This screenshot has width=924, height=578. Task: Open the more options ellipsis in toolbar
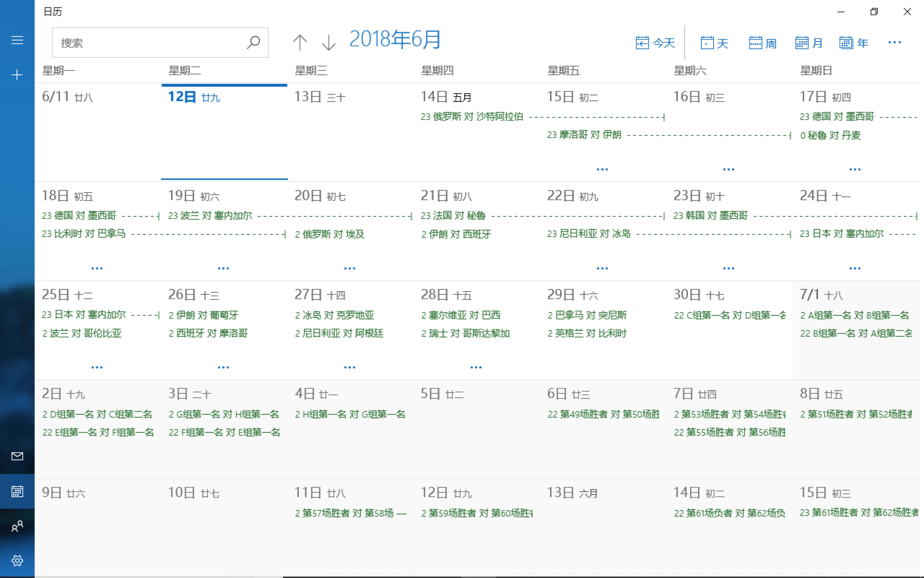[x=895, y=42]
